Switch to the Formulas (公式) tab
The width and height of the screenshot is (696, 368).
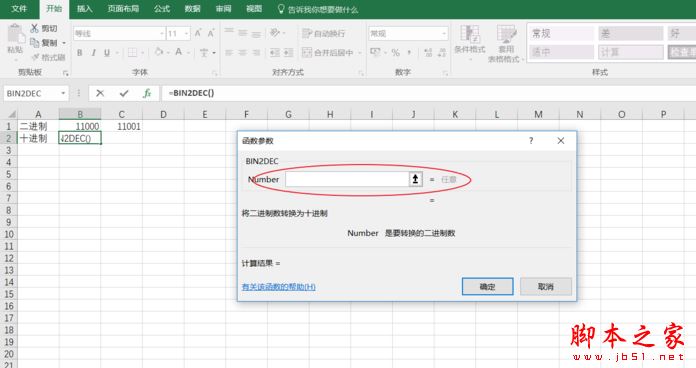pyautogui.click(x=162, y=8)
